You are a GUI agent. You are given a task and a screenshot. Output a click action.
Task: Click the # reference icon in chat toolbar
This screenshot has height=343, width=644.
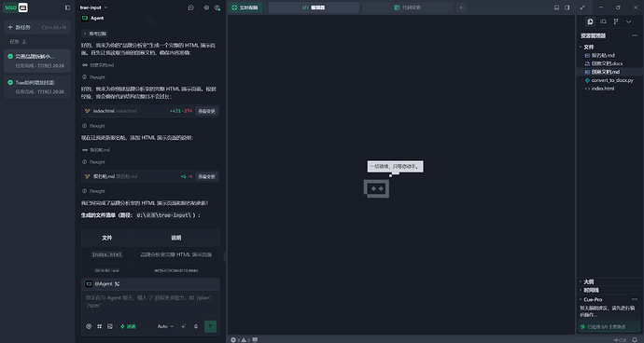[x=99, y=326]
